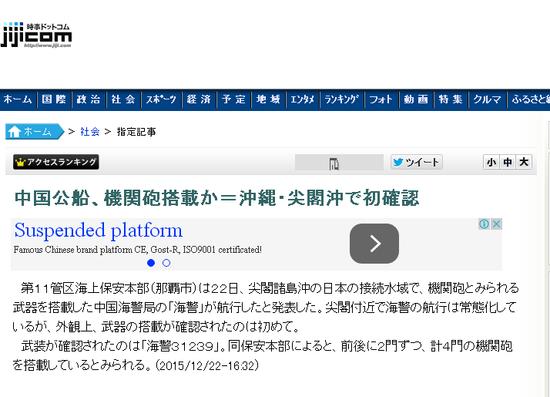The image size is (550, 397).
Task: Click the bookmark icon in gray box
Action: (334, 163)
